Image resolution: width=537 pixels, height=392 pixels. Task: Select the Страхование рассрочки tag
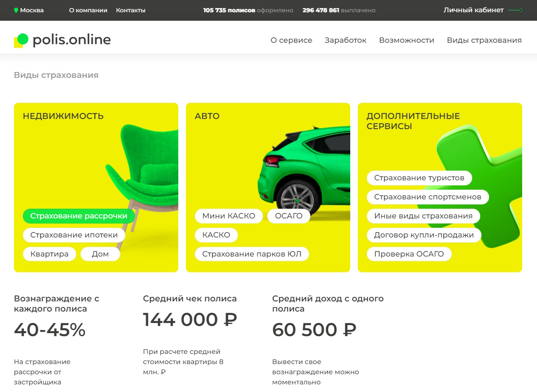point(79,216)
